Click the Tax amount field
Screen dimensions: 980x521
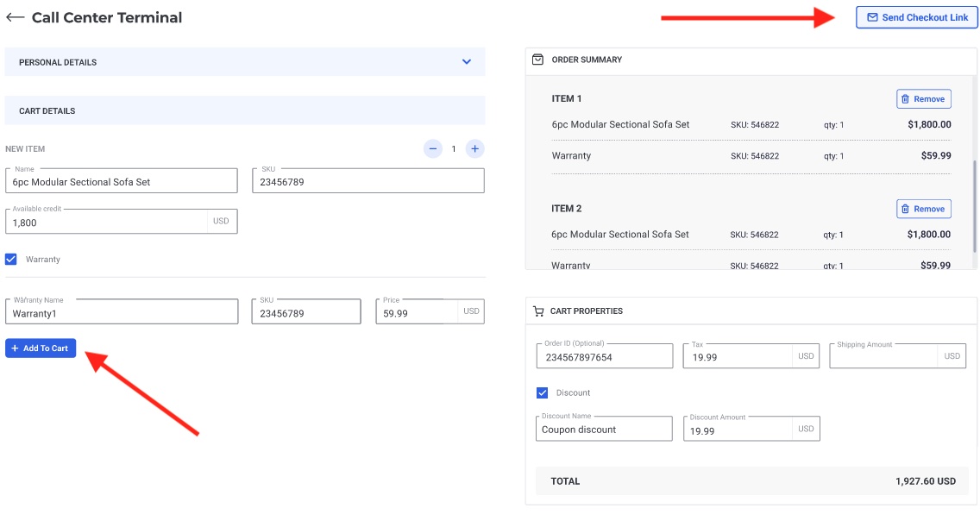(x=738, y=357)
